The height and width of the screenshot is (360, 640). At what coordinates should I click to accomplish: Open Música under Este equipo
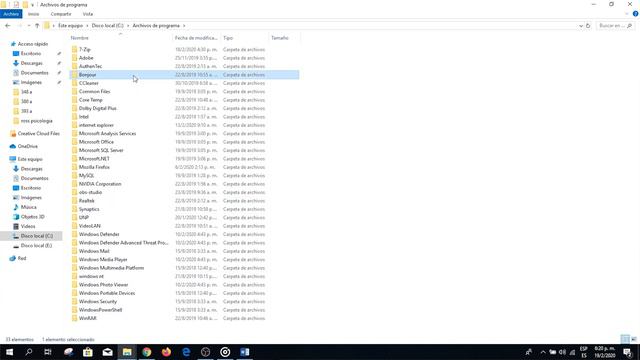click(29, 207)
